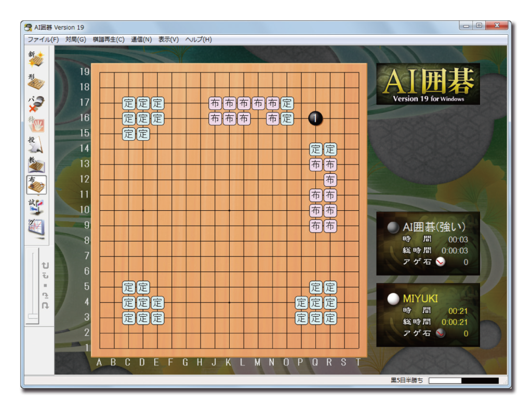The width and height of the screenshot is (532, 409).
Task: Open the 試 trial move mode icon
Action: [36, 207]
